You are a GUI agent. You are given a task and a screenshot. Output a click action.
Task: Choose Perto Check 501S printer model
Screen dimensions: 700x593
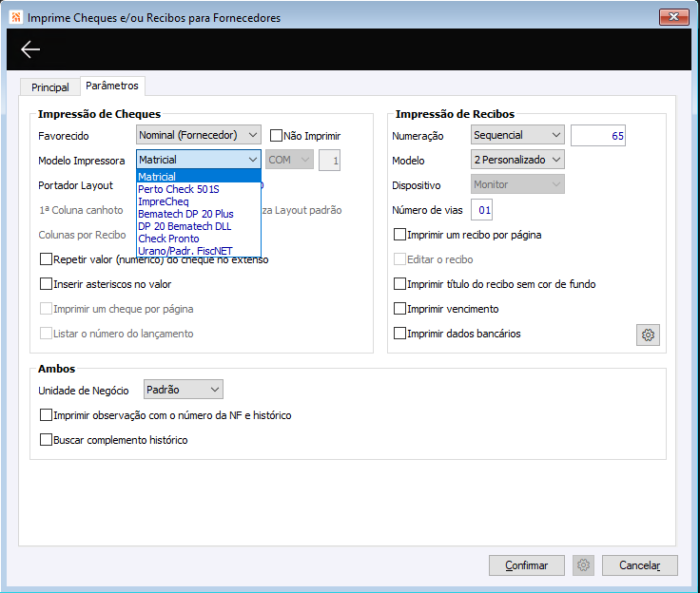pyautogui.click(x=199, y=189)
